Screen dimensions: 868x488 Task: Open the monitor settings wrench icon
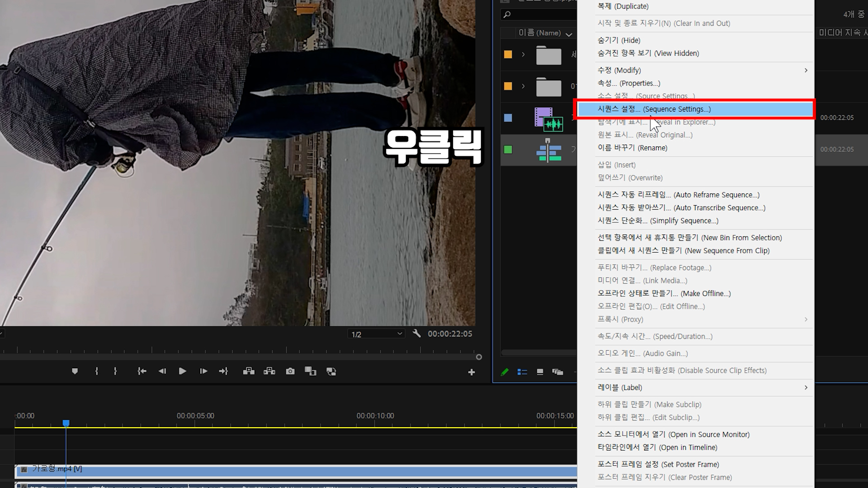(x=417, y=333)
